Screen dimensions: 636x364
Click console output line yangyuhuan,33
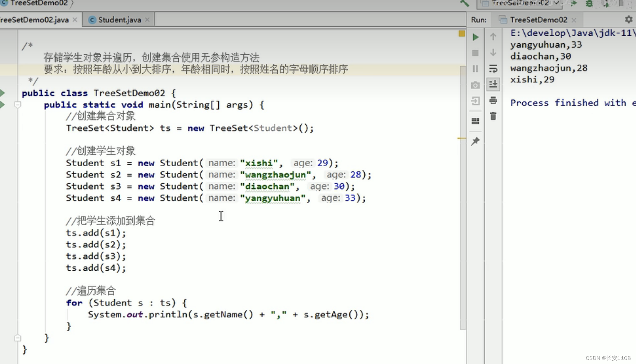tap(546, 45)
